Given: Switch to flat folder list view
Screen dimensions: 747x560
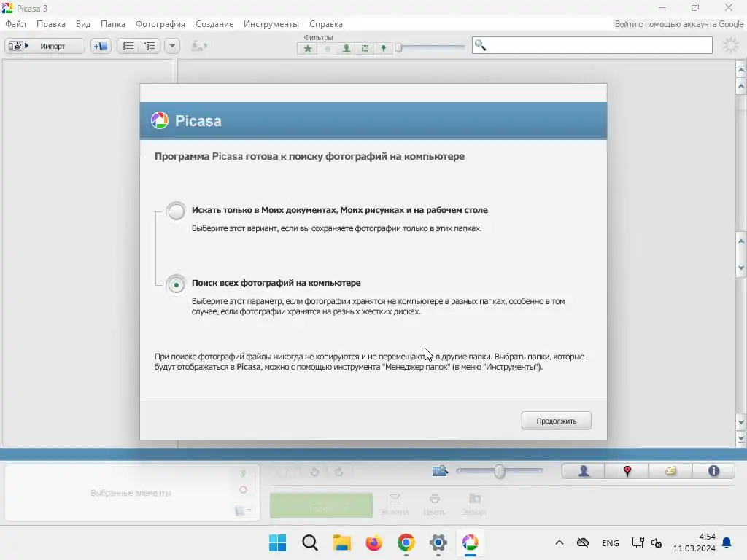Looking at the screenshot, I should pyautogui.click(x=128, y=46).
